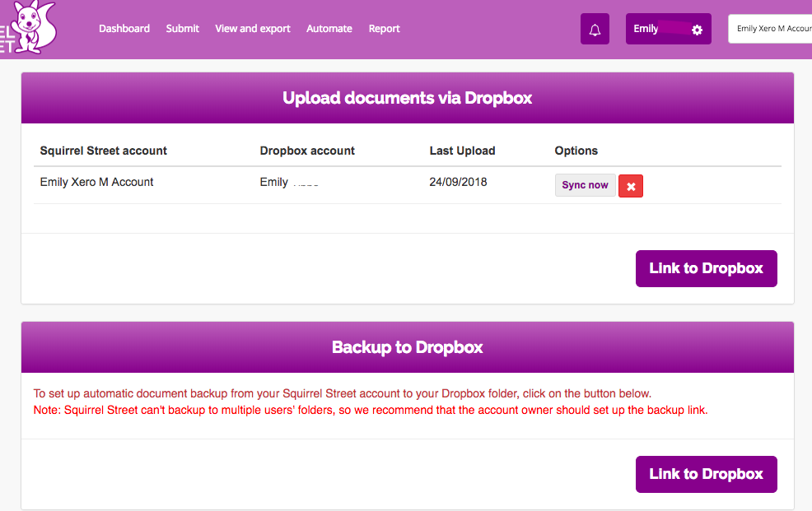Image resolution: width=812 pixels, height=511 pixels.
Task: Open the Emily Xero M Account selector
Action: click(770, 29)
